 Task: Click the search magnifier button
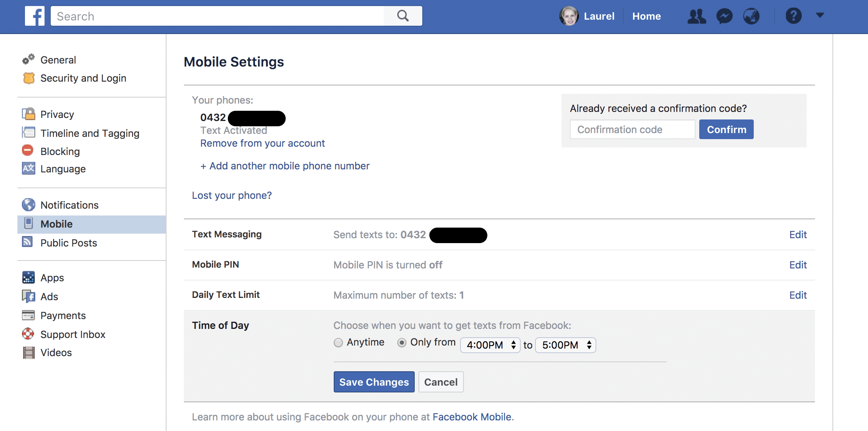(x=403, y=16)
